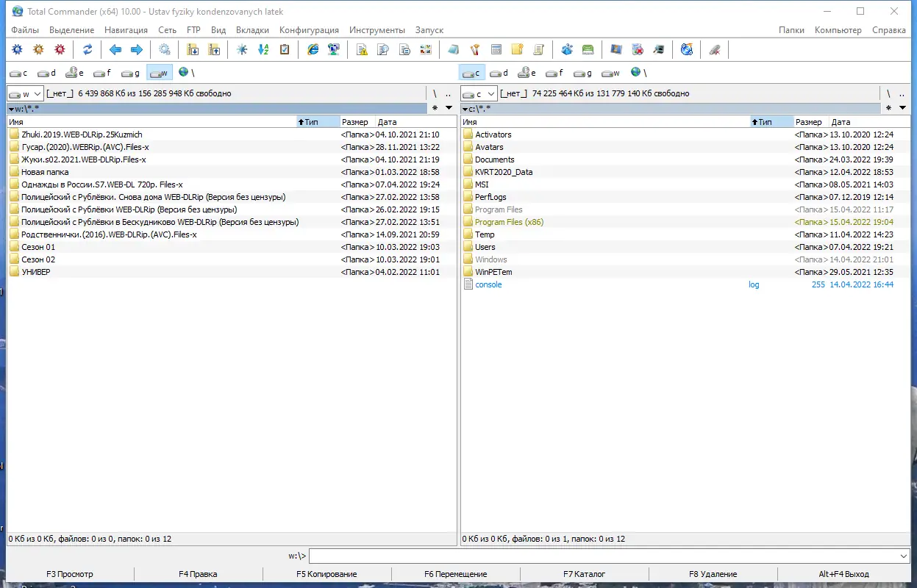Click the Windows flag toolbar icon
The image size is (917, 588).
pyautogui.click(x=616, y=49)
